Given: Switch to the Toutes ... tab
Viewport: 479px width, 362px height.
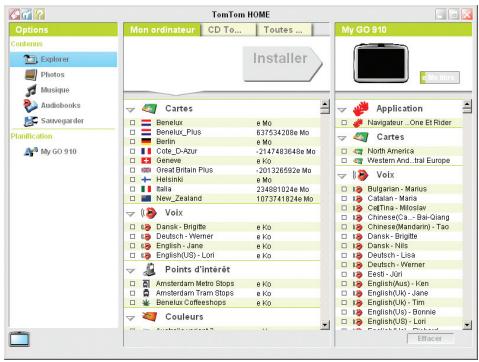Looking at the screenshot, I should (x=285, y=30).
